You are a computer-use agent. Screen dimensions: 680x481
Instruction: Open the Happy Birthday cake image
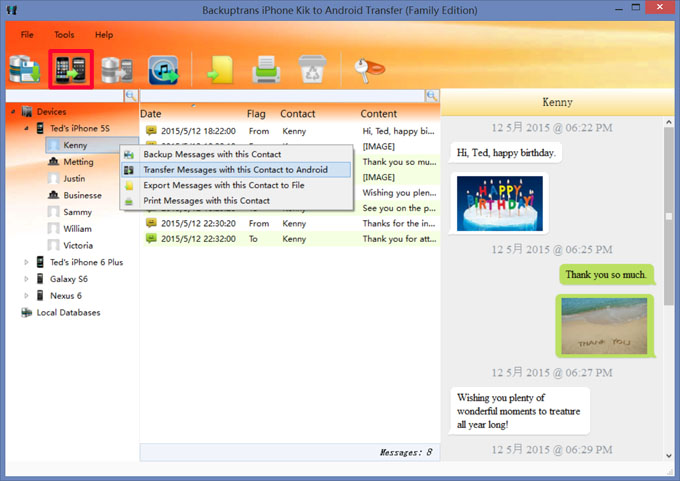click(x=500, y=203)
